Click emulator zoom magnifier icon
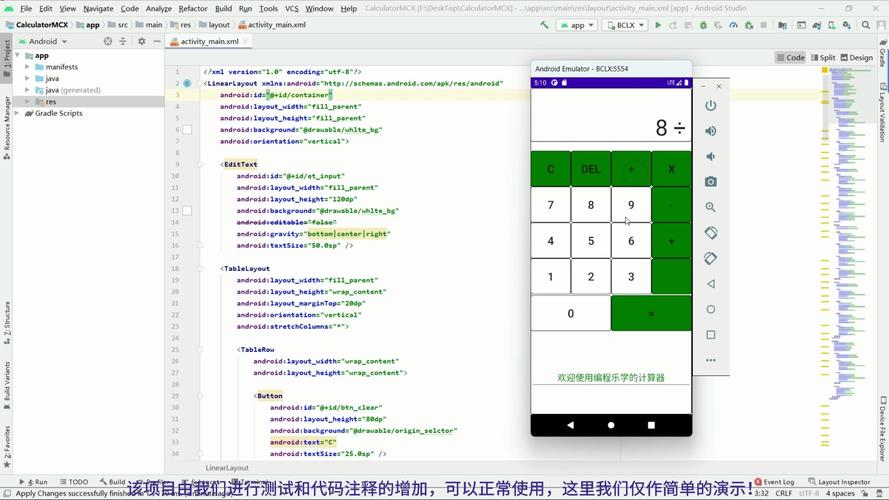 click(x=710, y=207)
